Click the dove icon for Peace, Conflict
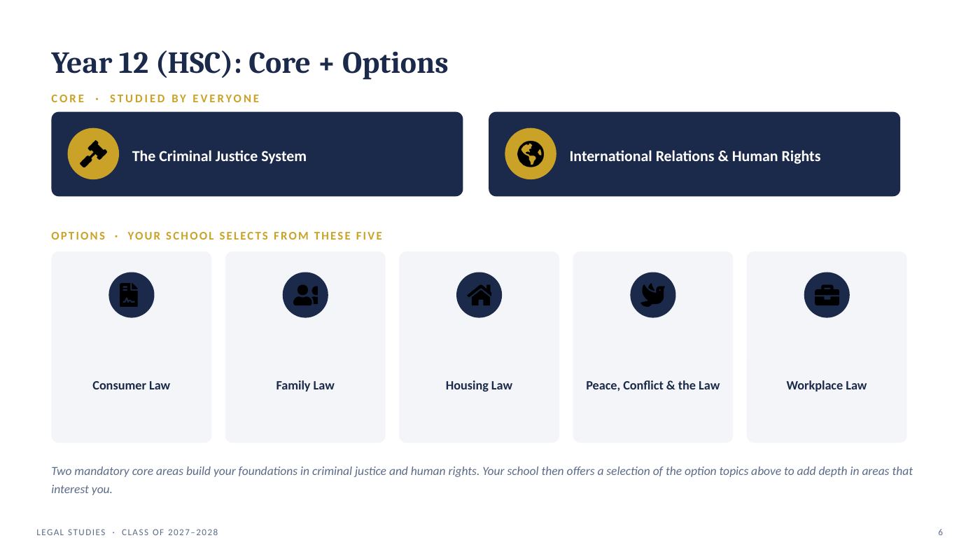 click(x=653, y=295)
